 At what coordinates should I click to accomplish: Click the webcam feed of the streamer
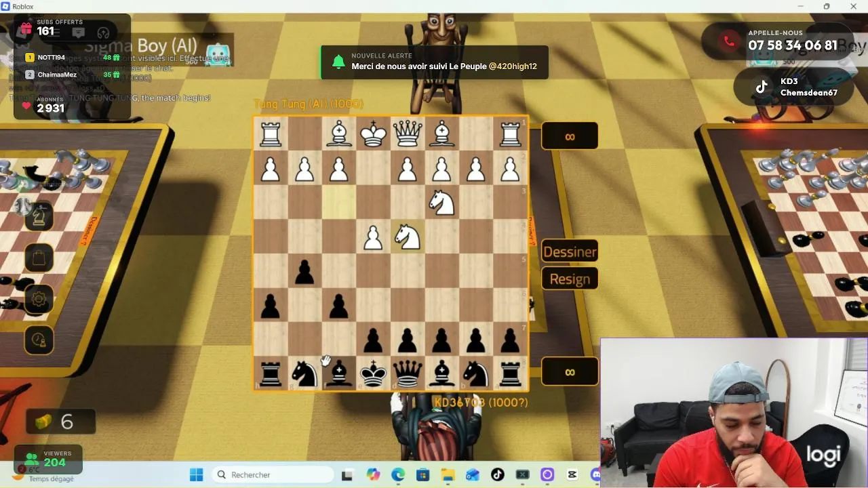point(734,413)
